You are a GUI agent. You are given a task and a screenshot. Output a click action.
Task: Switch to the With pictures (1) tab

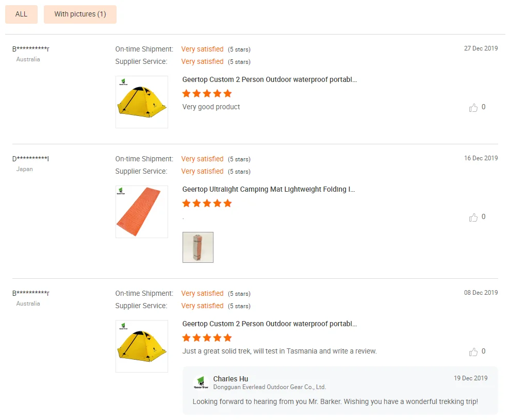[x=80, y=14]
